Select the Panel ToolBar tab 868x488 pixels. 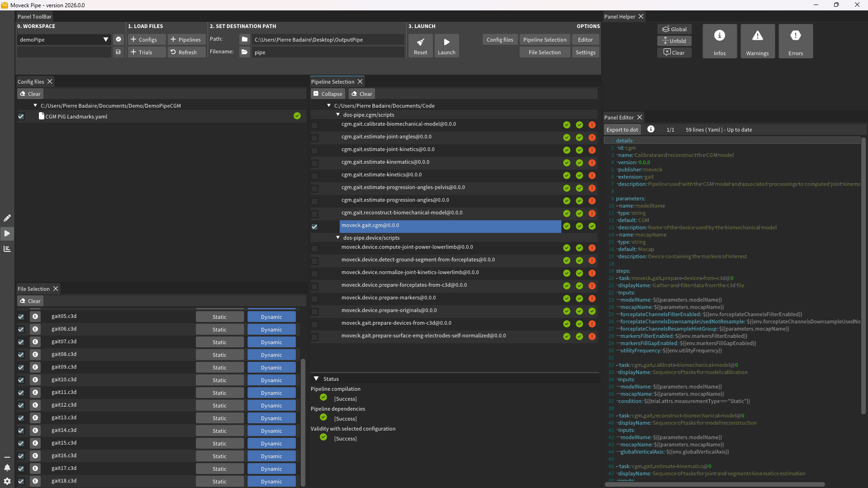[34, 16]
